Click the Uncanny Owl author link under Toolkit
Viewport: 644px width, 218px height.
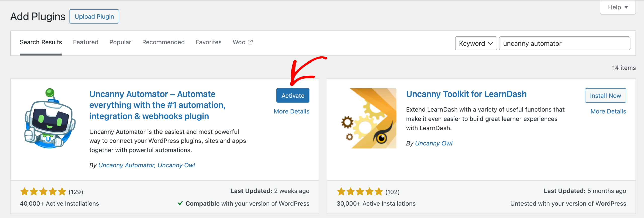(x=434, y=143)
